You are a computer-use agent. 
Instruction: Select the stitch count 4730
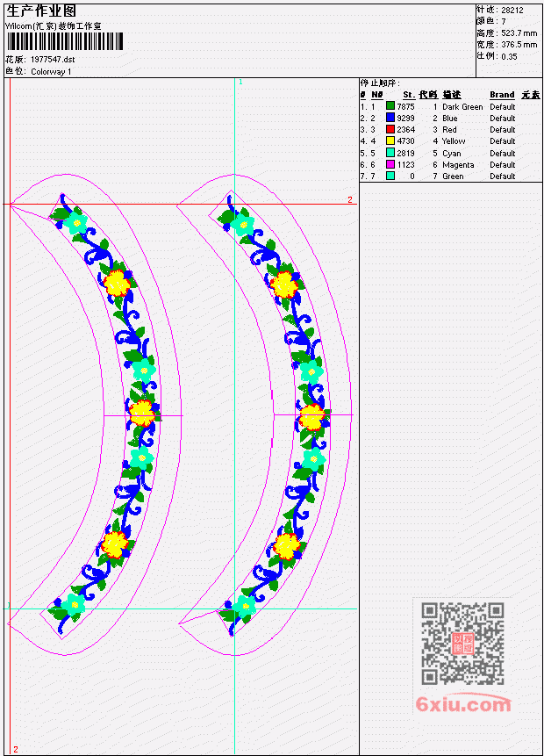[405, 141]
